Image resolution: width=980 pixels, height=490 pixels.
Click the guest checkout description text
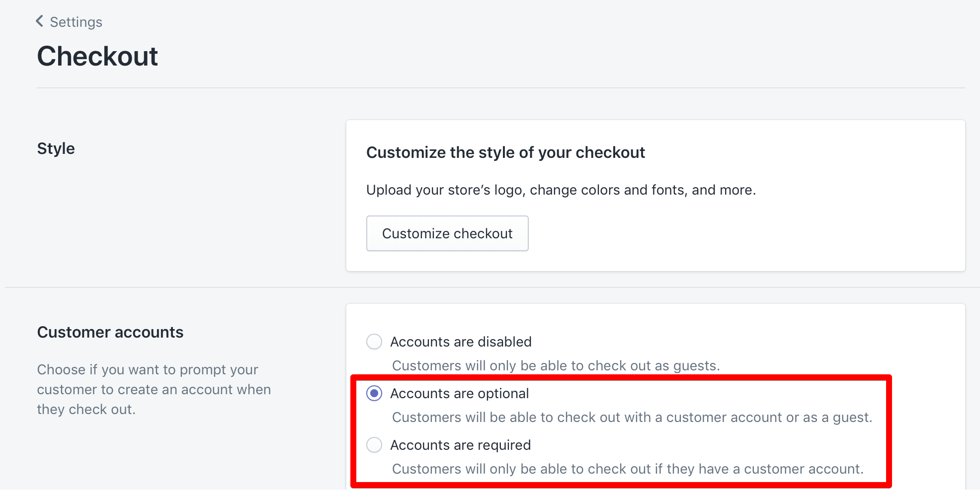click(555, 366)
